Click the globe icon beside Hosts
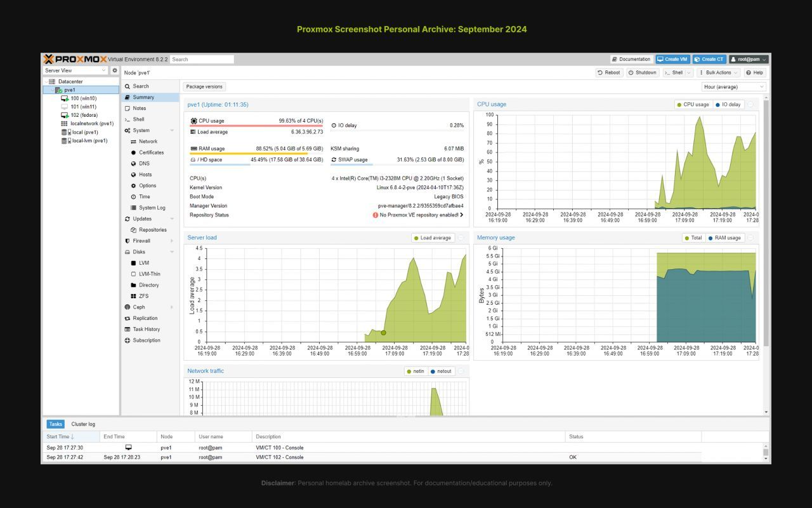This screenshot has width=812, height=508. pos(133,175)
